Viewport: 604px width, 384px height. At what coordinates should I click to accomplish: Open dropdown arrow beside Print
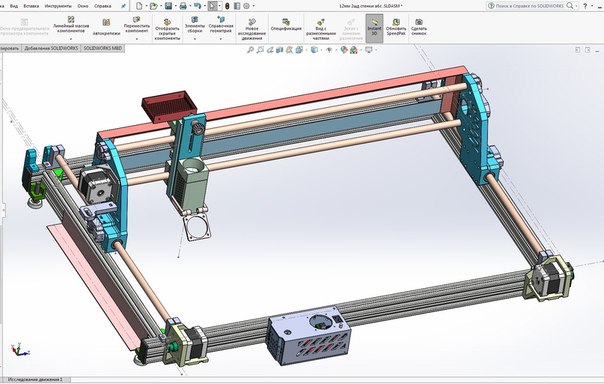click(x=190, y=6)
